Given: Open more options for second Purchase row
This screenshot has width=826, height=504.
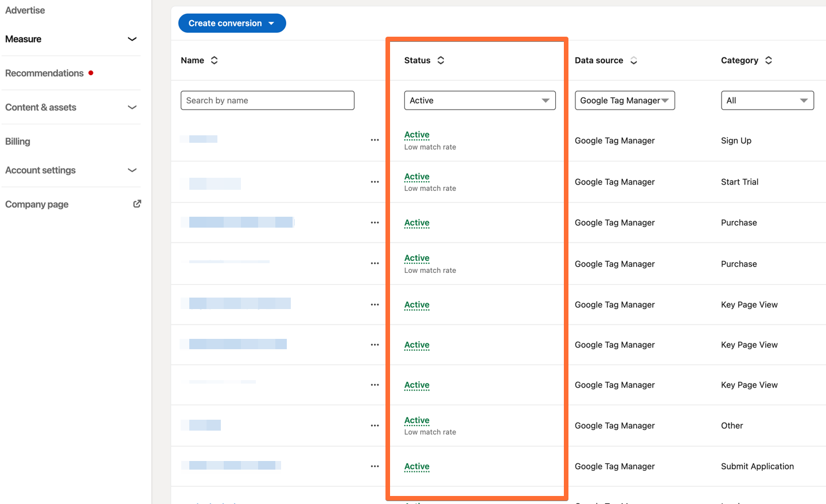Looking at the screenshot, I should coord(375,263).
